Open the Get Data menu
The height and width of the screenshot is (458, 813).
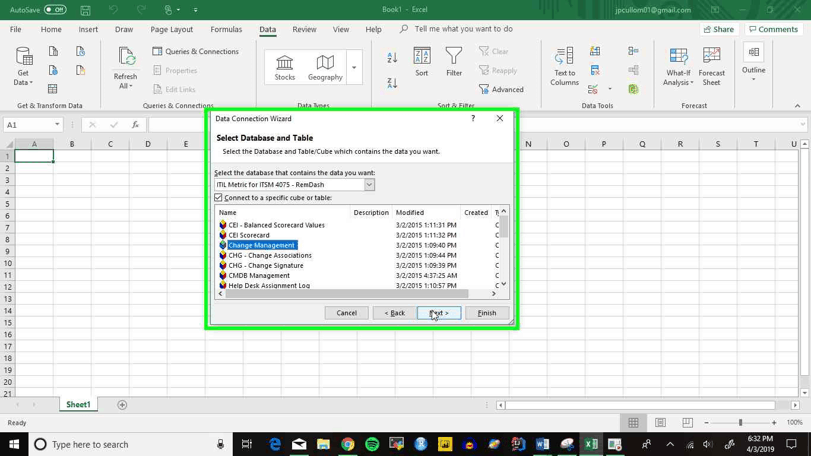(23, 66)
